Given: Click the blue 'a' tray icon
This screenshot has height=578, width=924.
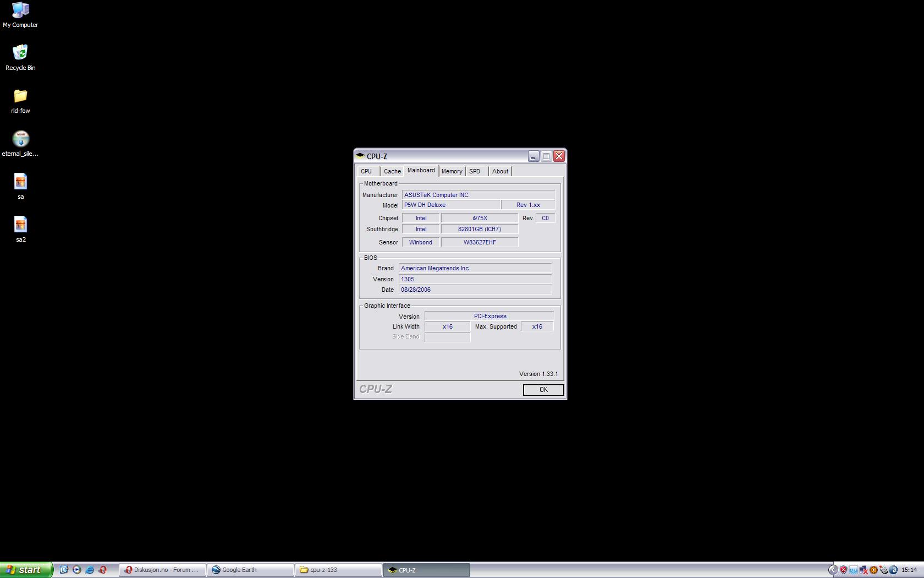Looking at the screenshot, I should [x=893, y=570].
